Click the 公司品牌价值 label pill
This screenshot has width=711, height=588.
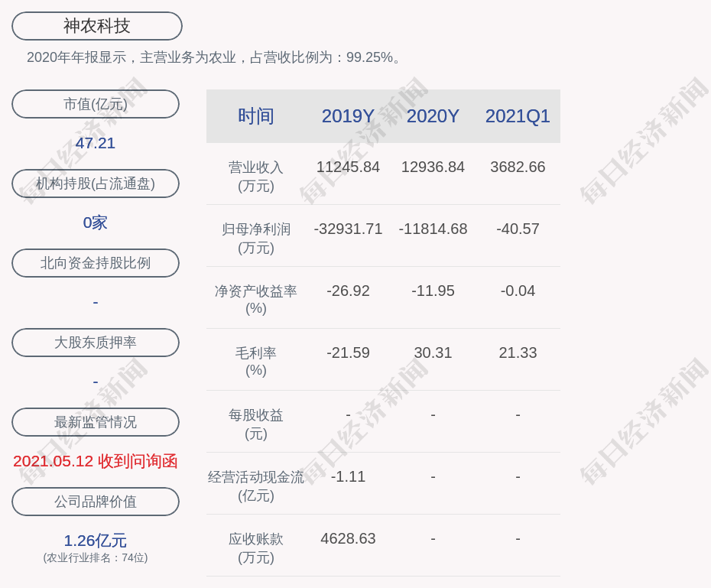tap(96, 502)
